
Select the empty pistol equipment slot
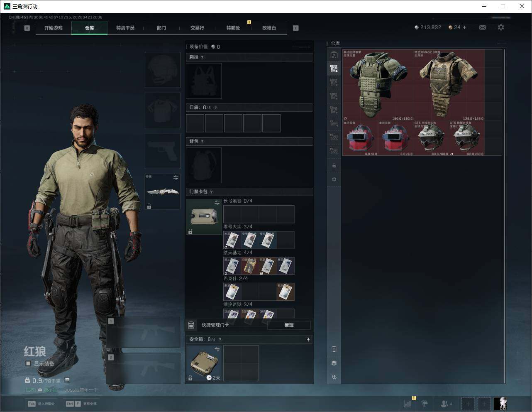[163, 151]
